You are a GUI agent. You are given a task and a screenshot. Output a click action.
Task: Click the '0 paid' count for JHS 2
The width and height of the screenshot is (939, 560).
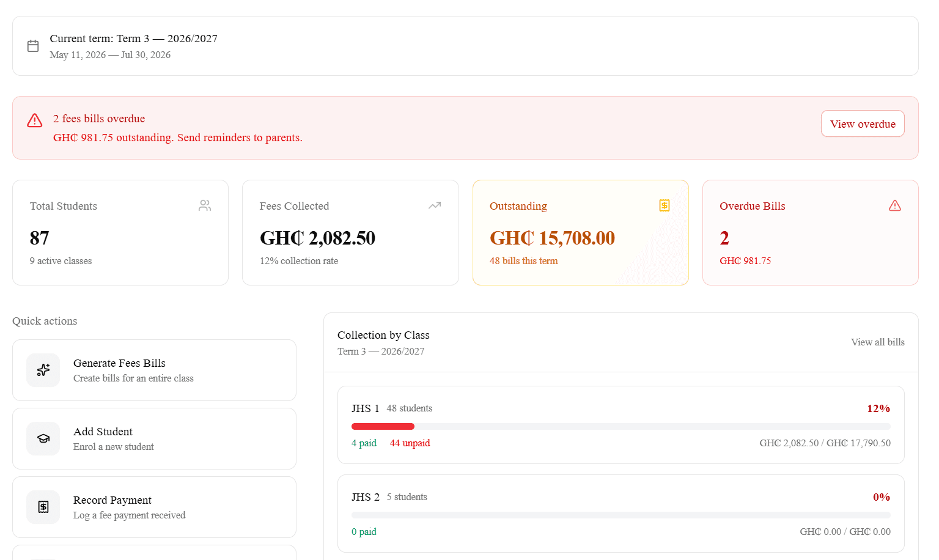(364, 532)
